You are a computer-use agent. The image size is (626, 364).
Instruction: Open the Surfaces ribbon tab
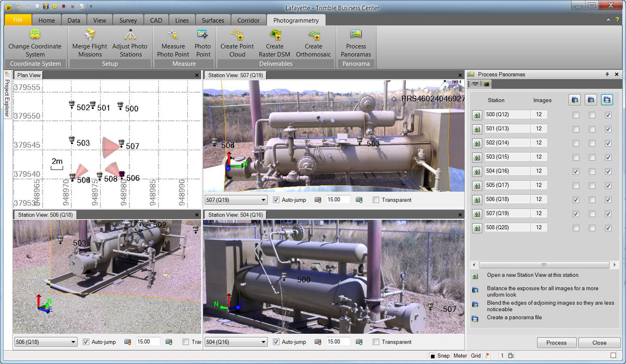pos(213,20)
